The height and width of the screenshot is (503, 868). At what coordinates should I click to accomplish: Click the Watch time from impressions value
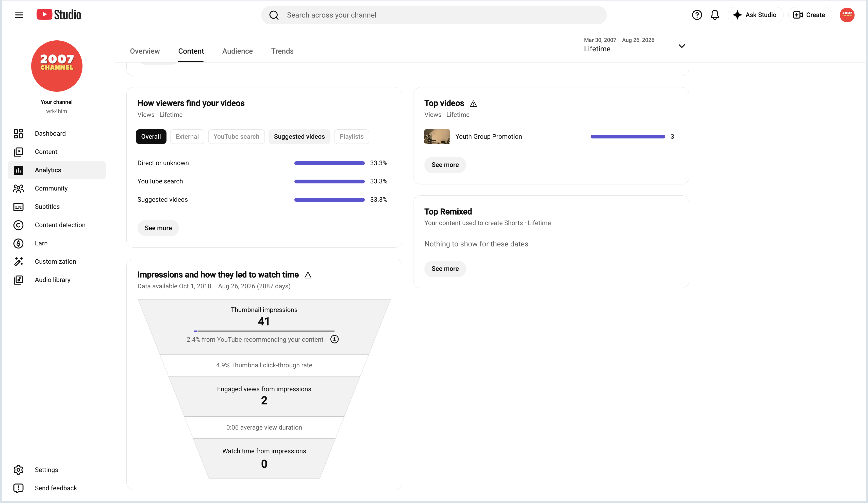coord(264,464)
